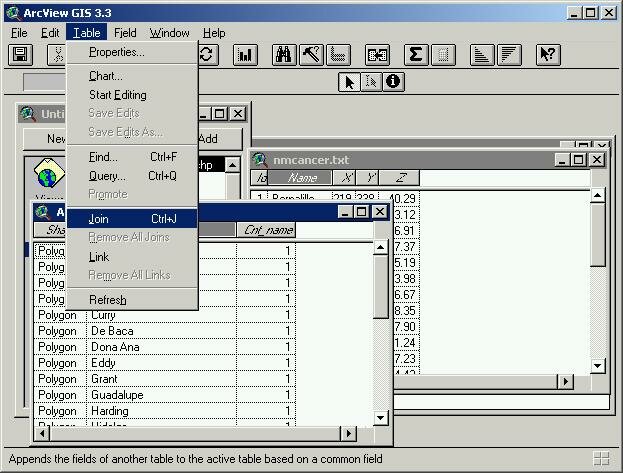Select the Curry row in attribute table
The width and height of the screenshot is (623, 473).
pyautogui.click(x=164, y=315)
